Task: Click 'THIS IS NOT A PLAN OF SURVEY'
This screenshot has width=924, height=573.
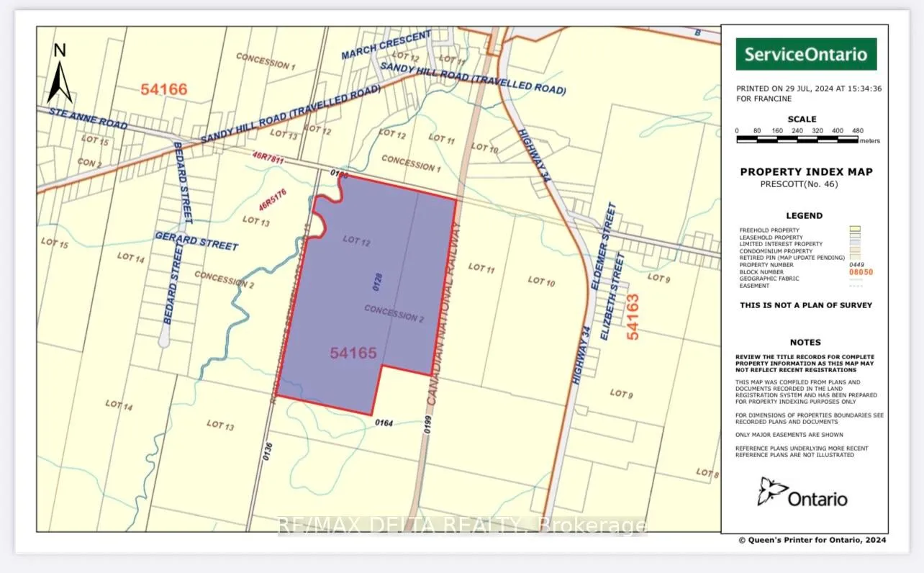Action: point(806,305)
